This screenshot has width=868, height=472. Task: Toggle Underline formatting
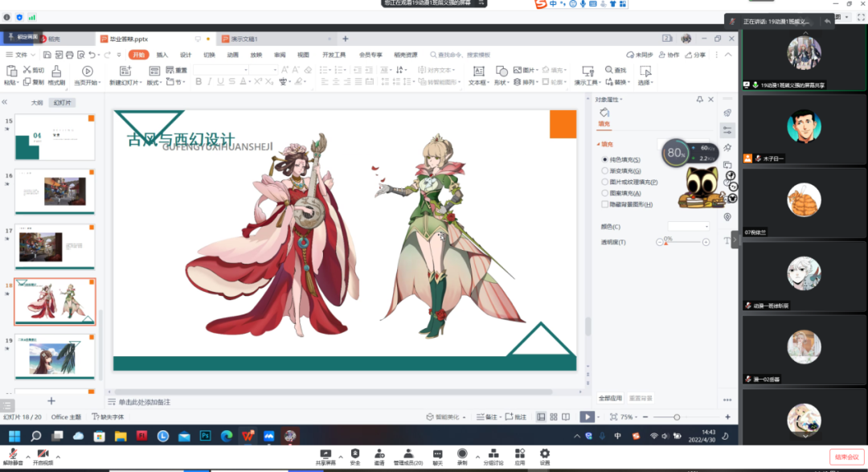(x=220, y=82)
